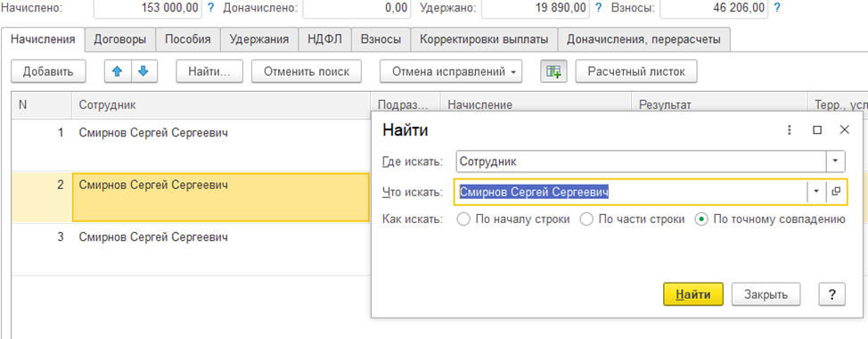Close the Найти dialog with X

[x=844, y=130]
